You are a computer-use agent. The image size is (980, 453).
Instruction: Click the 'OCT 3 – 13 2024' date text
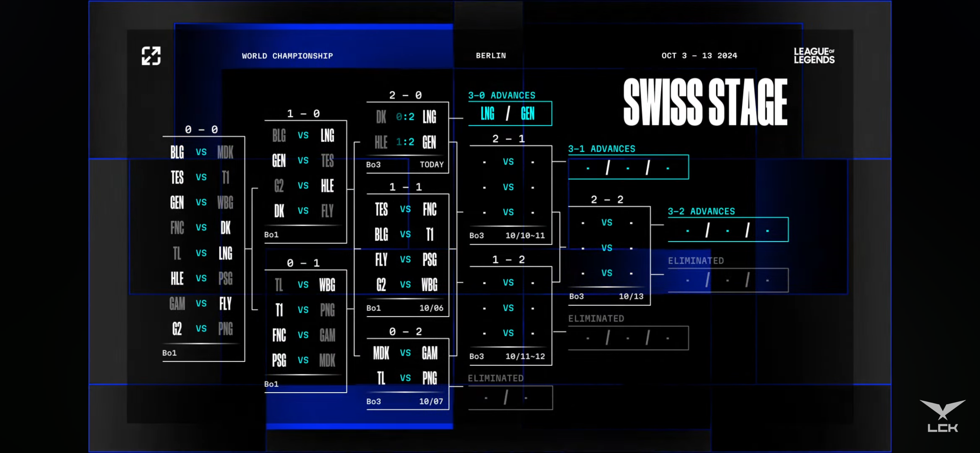(699, 55)
